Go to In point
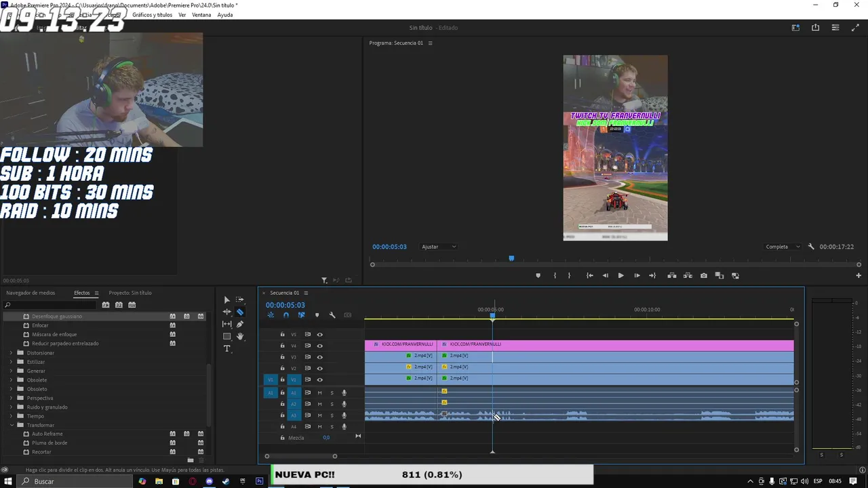This screenshot has height=488, width=868. [x=590, y=276]
